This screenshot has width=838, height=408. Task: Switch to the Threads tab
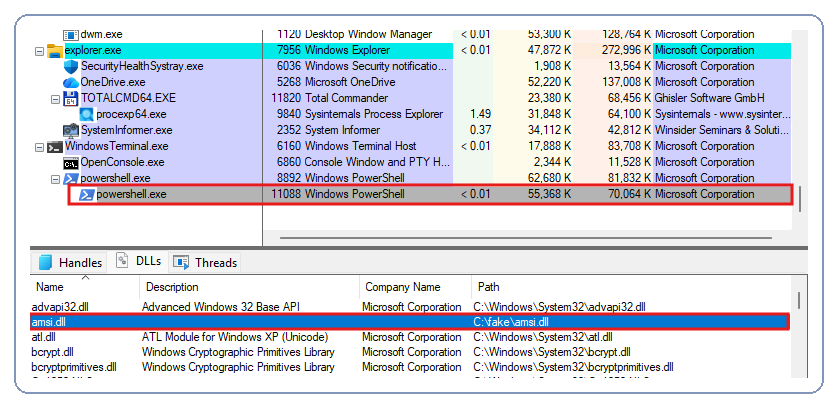point(205,263)
